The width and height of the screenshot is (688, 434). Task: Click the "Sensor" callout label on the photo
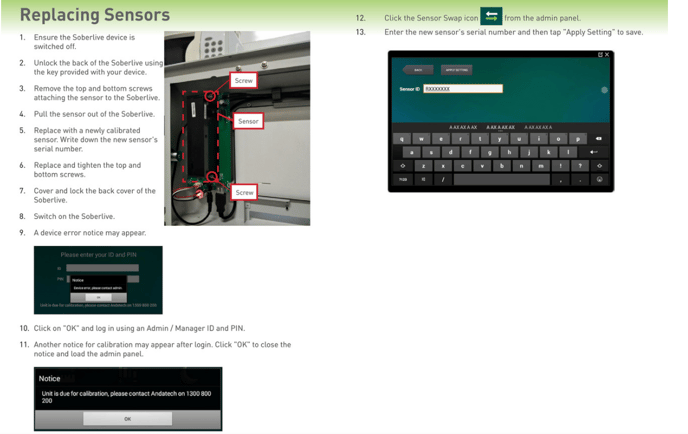point(248,121)
